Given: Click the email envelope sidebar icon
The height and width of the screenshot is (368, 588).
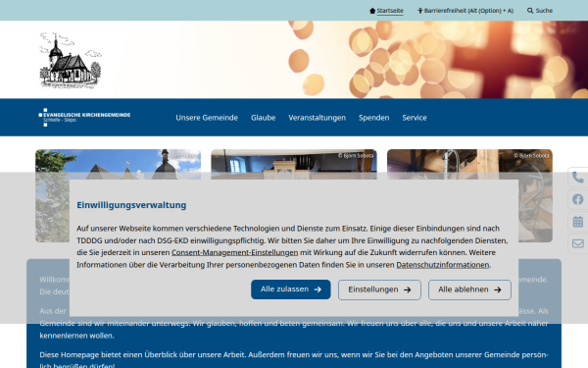Looking at the screenshot, I should tap(578, 243).
